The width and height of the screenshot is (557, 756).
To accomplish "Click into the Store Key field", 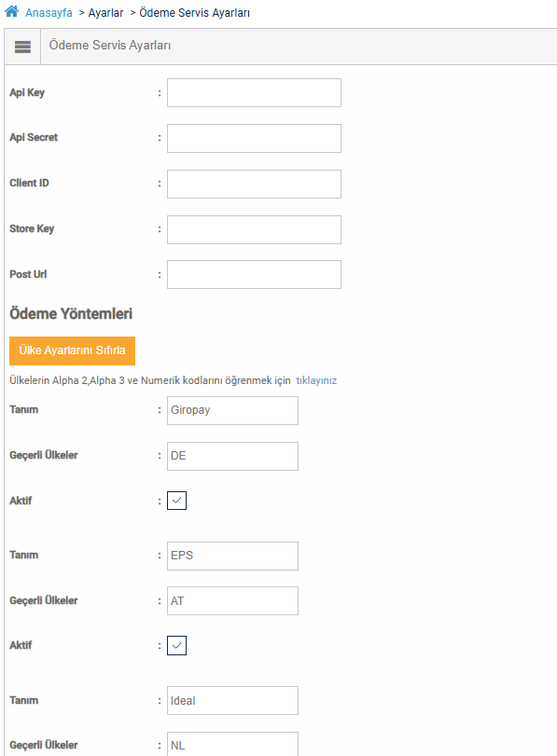I will pyautogui.click(x=254, y=229).
